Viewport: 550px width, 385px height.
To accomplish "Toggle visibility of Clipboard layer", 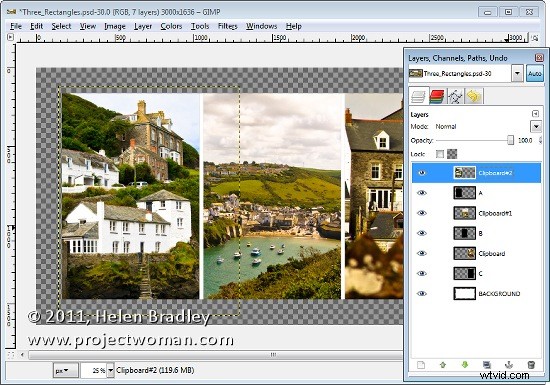I will pyautogui.click(x=422, y=253).
